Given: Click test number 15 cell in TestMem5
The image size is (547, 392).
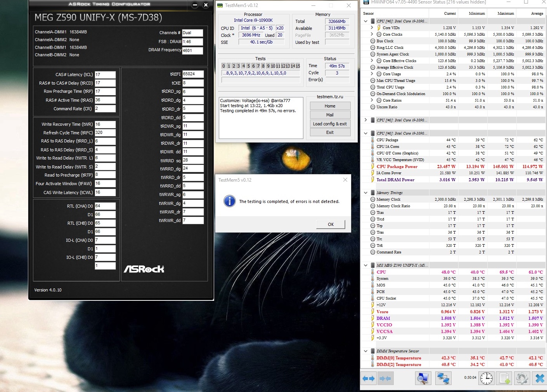Looking at the screenshot, I should (298, 66).
